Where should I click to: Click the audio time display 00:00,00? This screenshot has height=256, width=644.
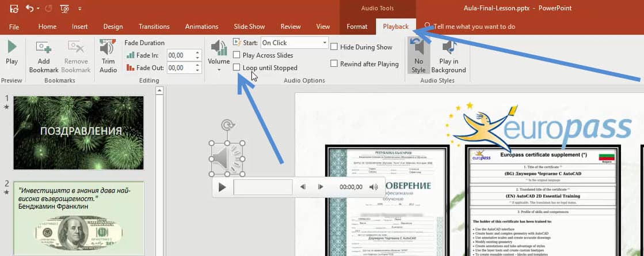[x=350, y=187]
